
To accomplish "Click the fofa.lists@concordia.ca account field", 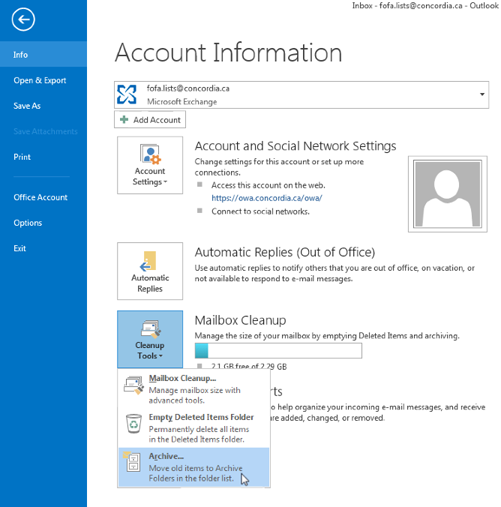I will (301, 95).
